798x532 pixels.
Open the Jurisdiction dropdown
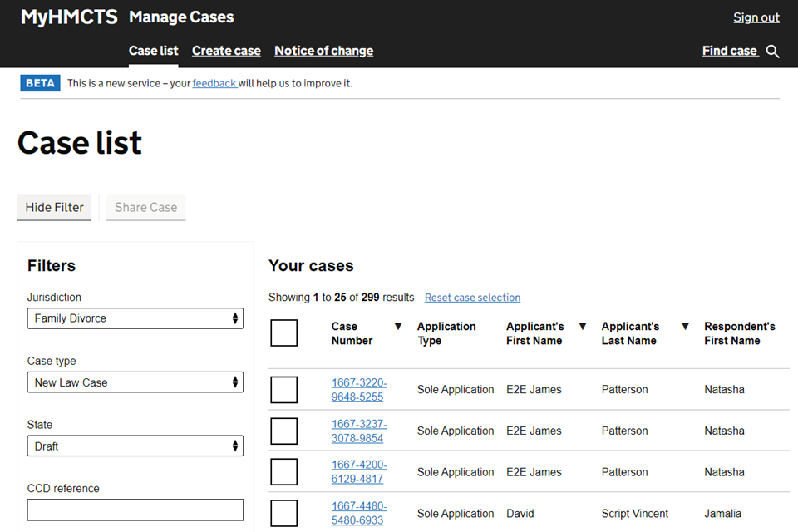click(135, 318)
